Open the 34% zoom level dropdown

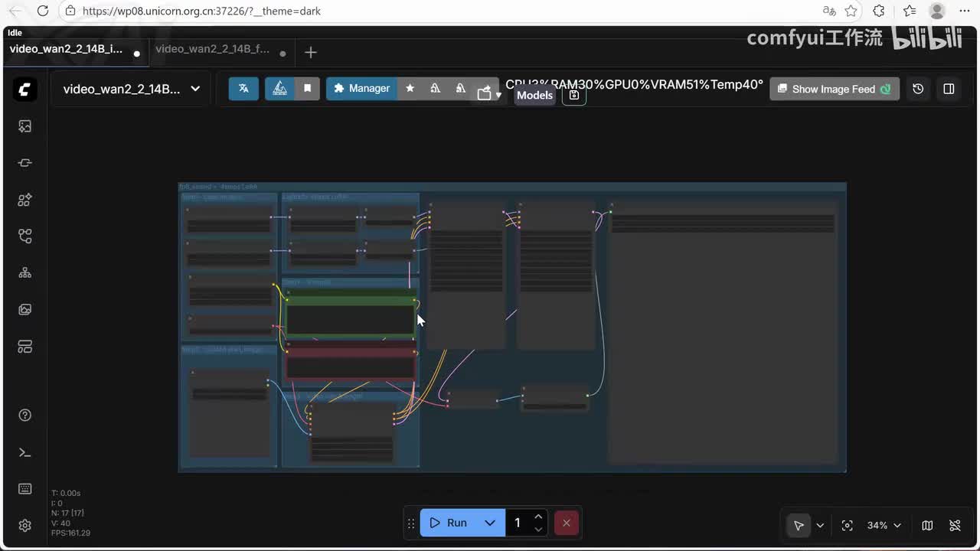884,526
